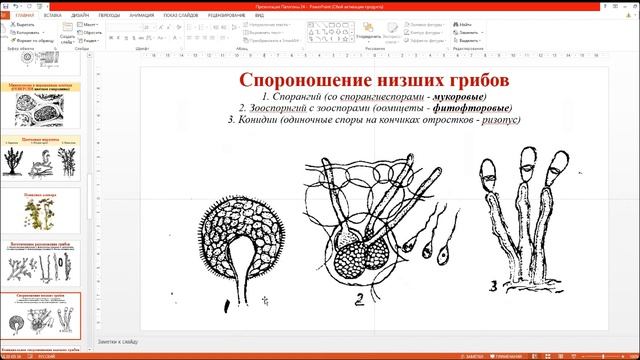Open Align Text (Выровнять текст) dropdown
This screenshot has height=360, width=640.
(x=263, y=32)
